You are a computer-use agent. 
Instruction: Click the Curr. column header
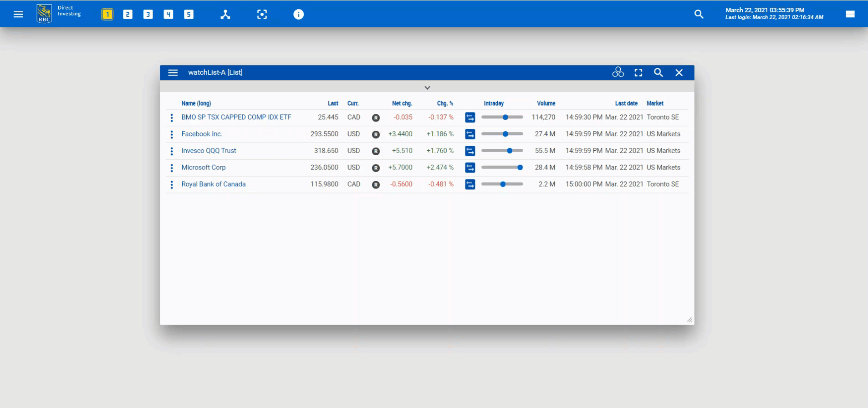pyautogui.click(x=353, y=103)
